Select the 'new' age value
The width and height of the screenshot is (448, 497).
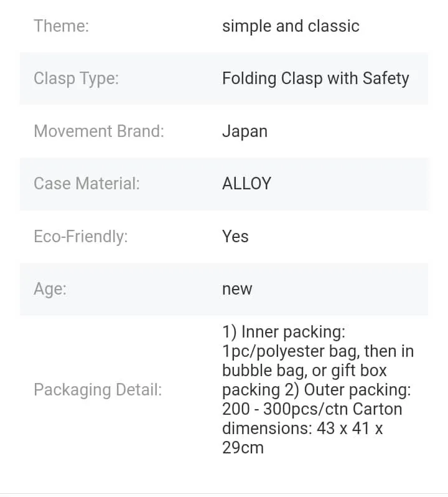pyautogui.click(x=237, y=289)
